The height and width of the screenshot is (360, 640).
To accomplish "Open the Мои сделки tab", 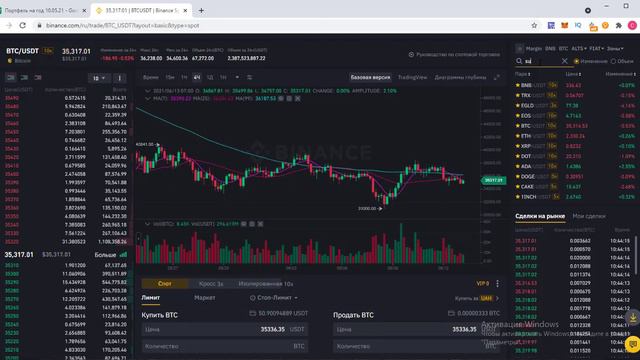I will coord(589,216).
